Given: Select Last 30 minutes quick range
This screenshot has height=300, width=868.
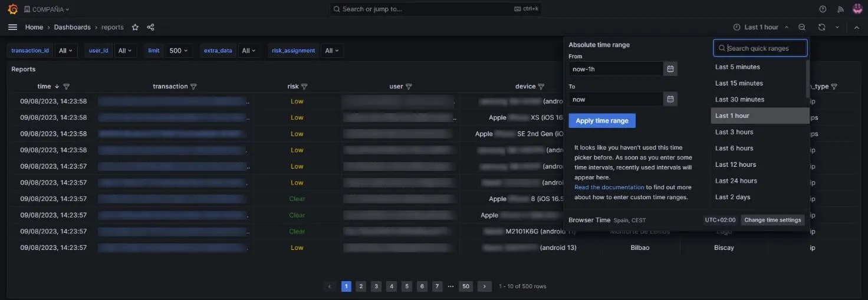Looking at the screenshot, I should (x=759, y=100).
